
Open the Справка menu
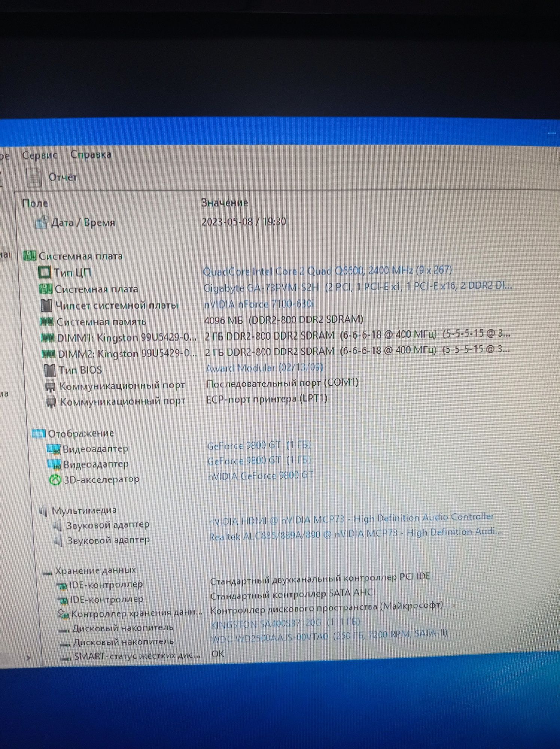pos(91,154)
